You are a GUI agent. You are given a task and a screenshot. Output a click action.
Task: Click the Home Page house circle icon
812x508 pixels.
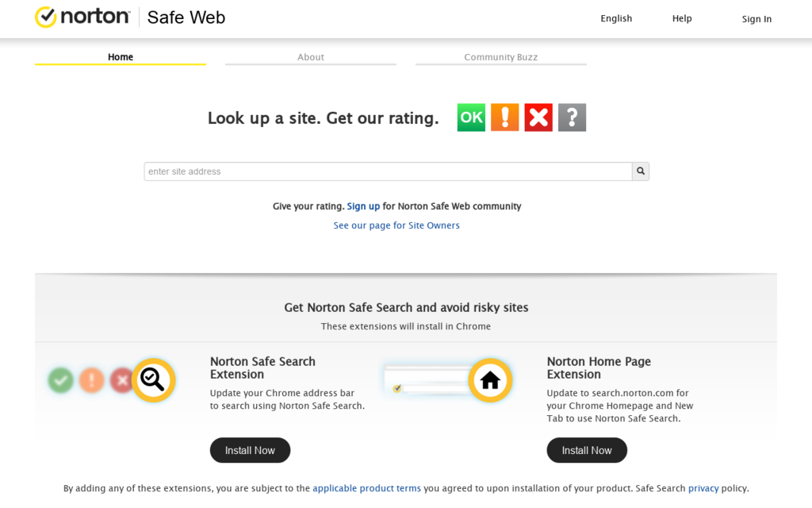pyautogui.click(x=490, y=380)
